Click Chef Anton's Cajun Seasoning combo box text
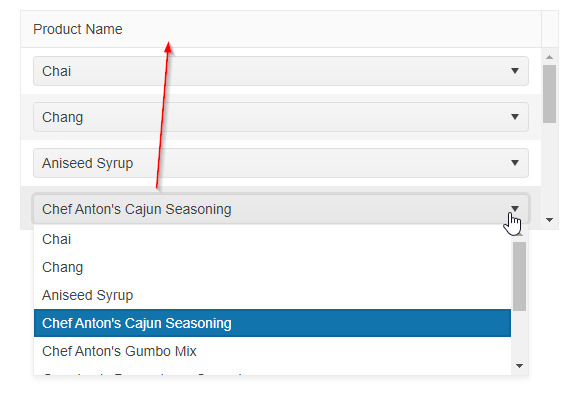Image resolution: width=573 pixels, height=420 pixels. [137, 209]
